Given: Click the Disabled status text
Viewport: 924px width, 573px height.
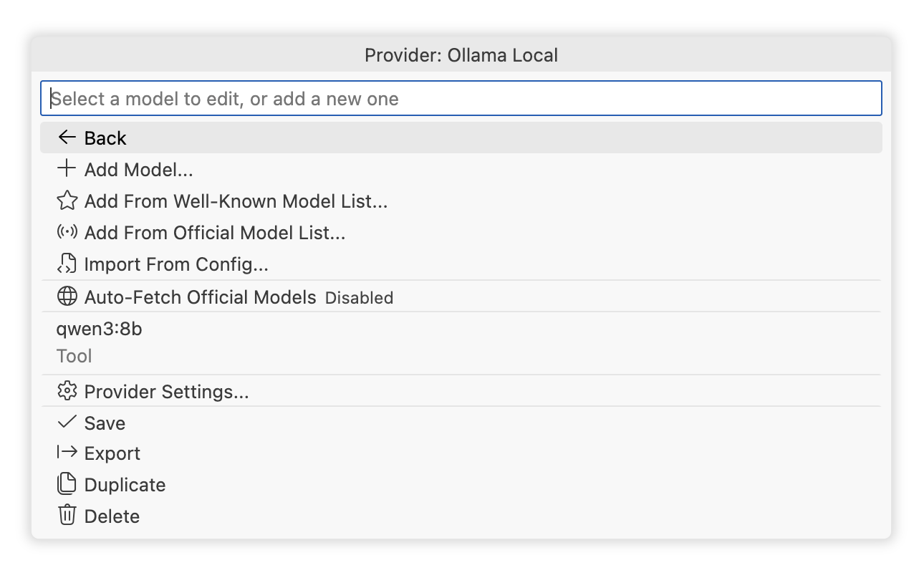Looking at the screenshot, I should coord(359,298).
